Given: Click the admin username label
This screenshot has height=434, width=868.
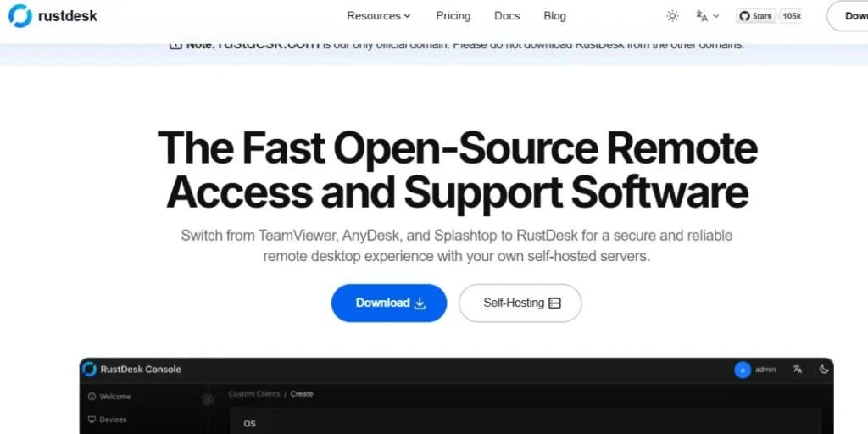Looking at the screenshot, I should 765,370.
